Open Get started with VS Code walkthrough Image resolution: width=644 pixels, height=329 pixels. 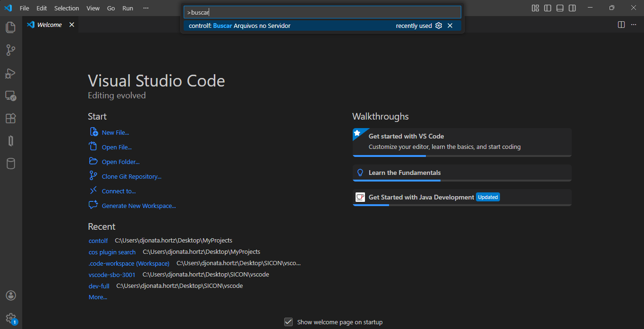coord(462,142)
